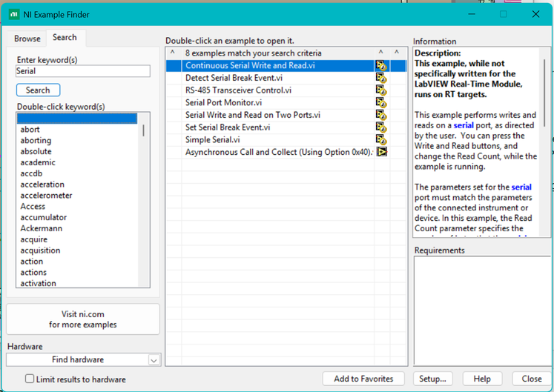
Task: Select keyword 'accumulator' in list
Action: click(44, 217)
